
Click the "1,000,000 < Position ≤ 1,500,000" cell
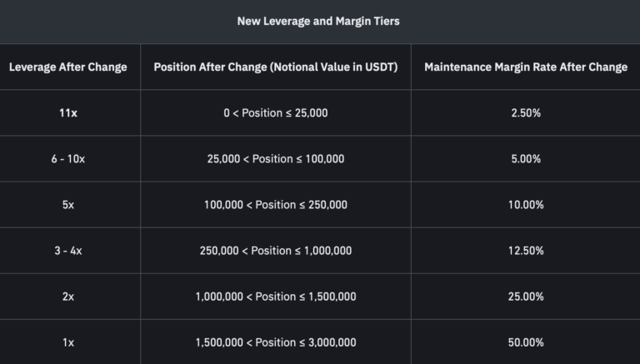(276, 297)
